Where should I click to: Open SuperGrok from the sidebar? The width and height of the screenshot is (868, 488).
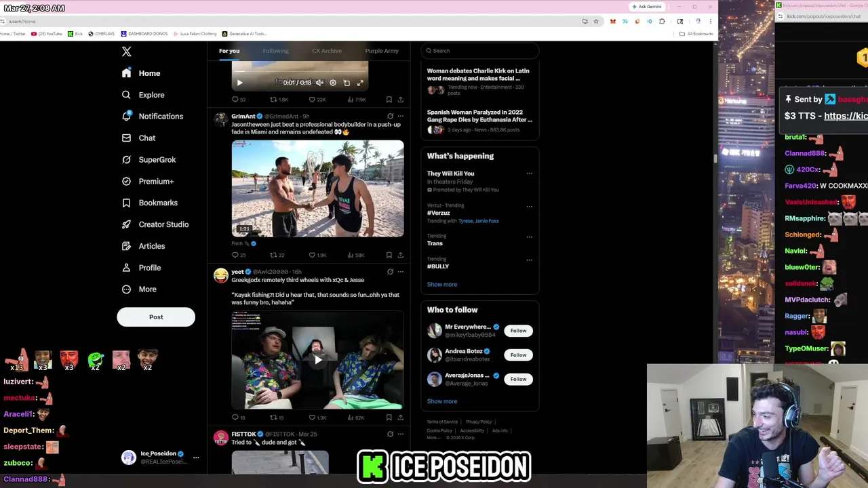pos(149,160)
